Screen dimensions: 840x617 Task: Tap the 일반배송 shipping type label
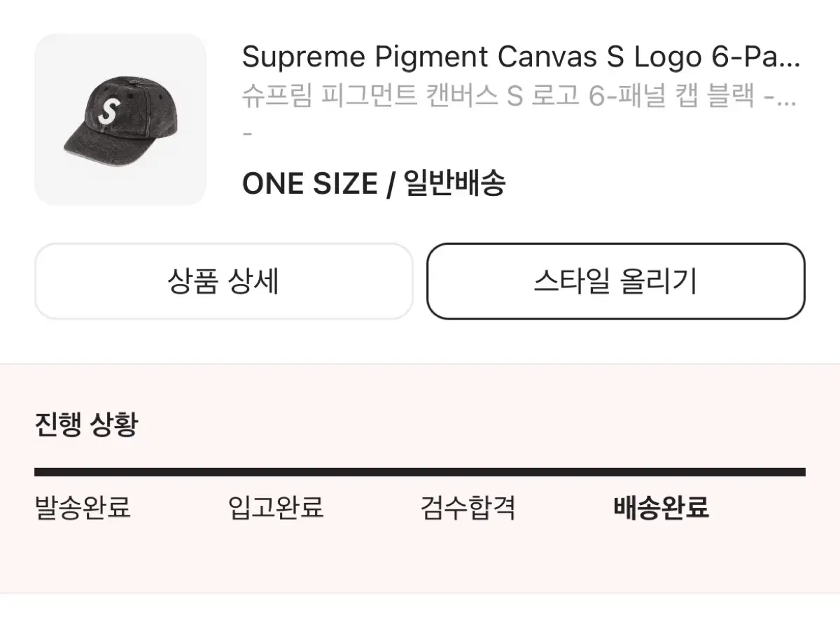coord(454,184)
